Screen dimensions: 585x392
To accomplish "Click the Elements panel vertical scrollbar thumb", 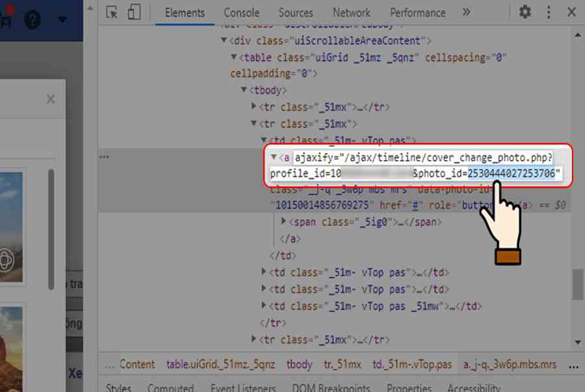I will 577,284.
